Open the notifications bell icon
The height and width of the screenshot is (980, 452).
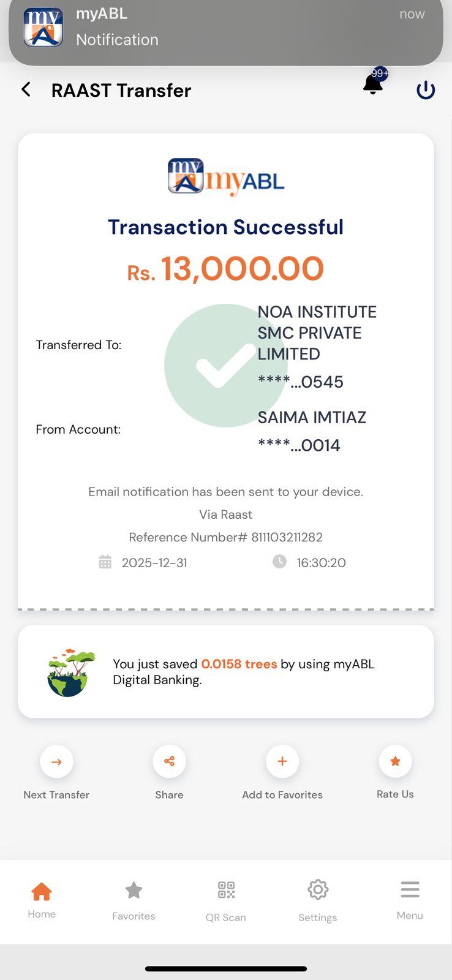tap(373, 84)
